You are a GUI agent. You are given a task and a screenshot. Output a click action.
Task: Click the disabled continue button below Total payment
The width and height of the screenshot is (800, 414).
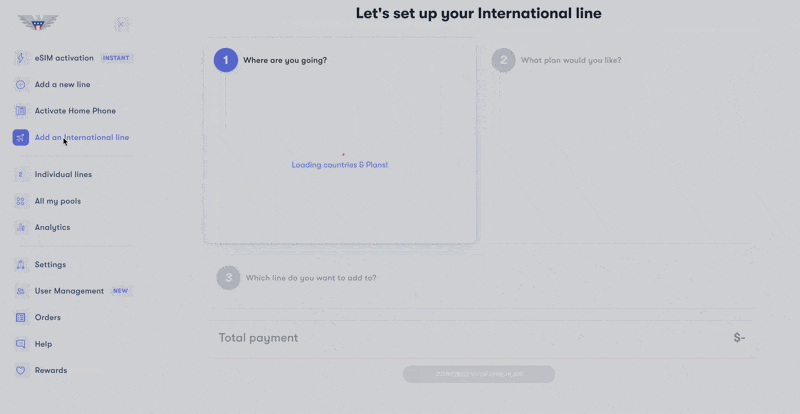[x=479, y=374]
